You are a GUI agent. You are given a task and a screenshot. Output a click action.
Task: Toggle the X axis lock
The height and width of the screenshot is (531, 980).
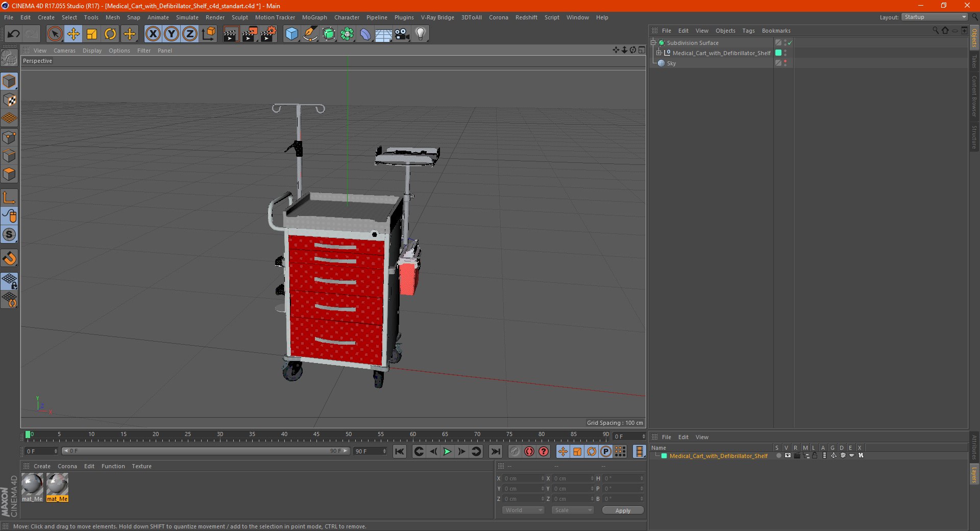pyautogui.click(x=153, y=34)
